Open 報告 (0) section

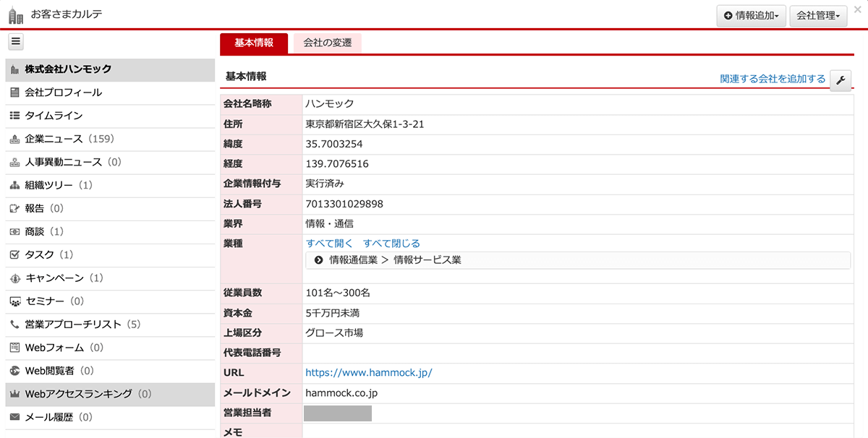click(110, 209)
